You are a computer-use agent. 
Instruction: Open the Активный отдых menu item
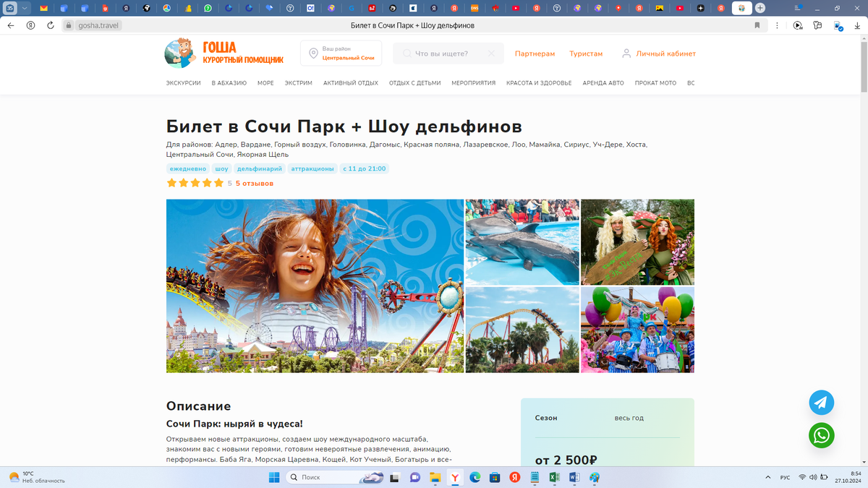tap(351, 83)
